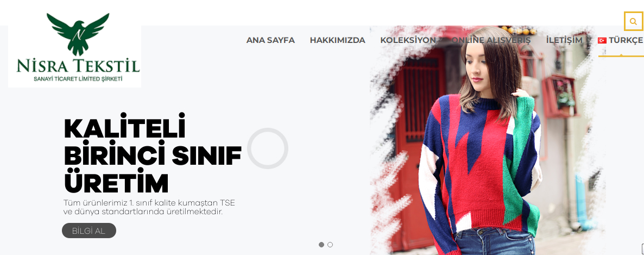Expand the TÜRKÇE language selector
Viewport: 644px width, 255px height.
click(x=620, y=40)
